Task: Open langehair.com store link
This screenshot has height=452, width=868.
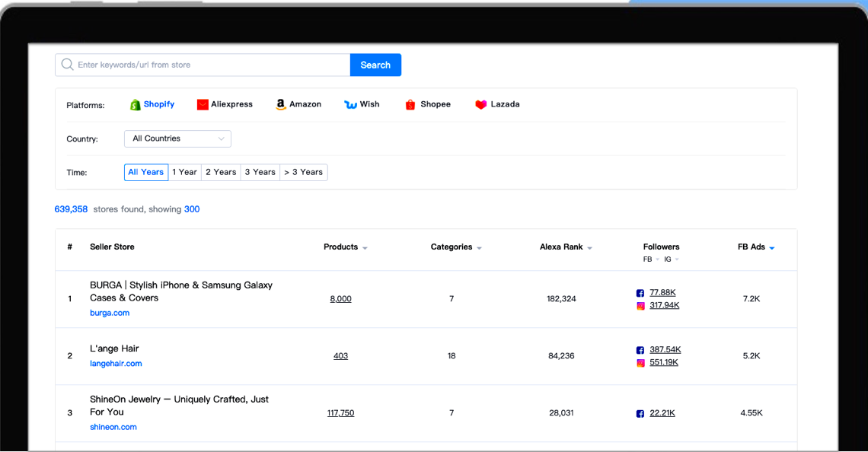Action: (116, 364)
